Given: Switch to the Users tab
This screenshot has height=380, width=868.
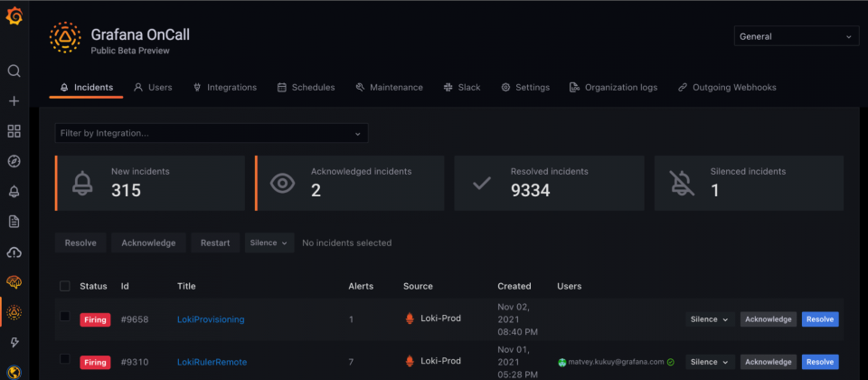Looking at the screenshot, I should (154, 88).
